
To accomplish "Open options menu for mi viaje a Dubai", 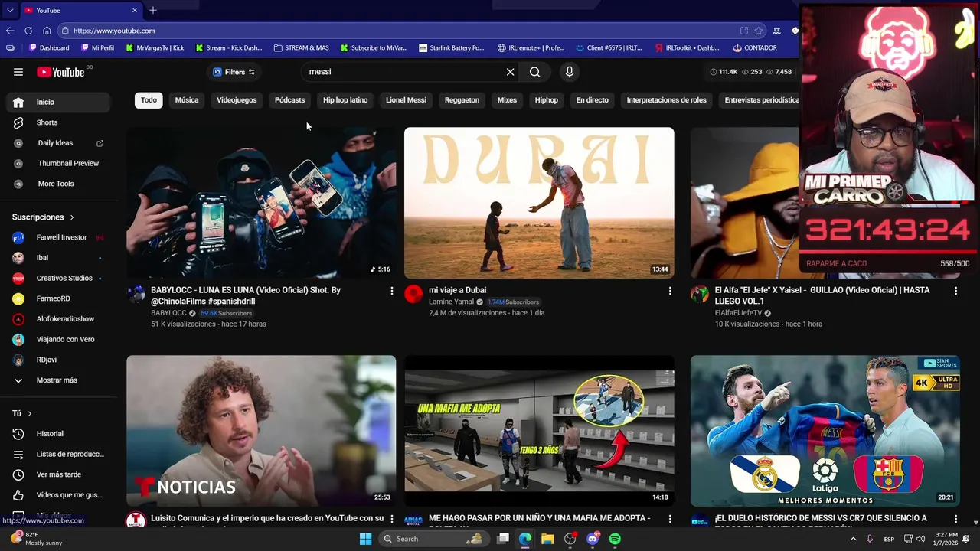I will pos(670,291).
